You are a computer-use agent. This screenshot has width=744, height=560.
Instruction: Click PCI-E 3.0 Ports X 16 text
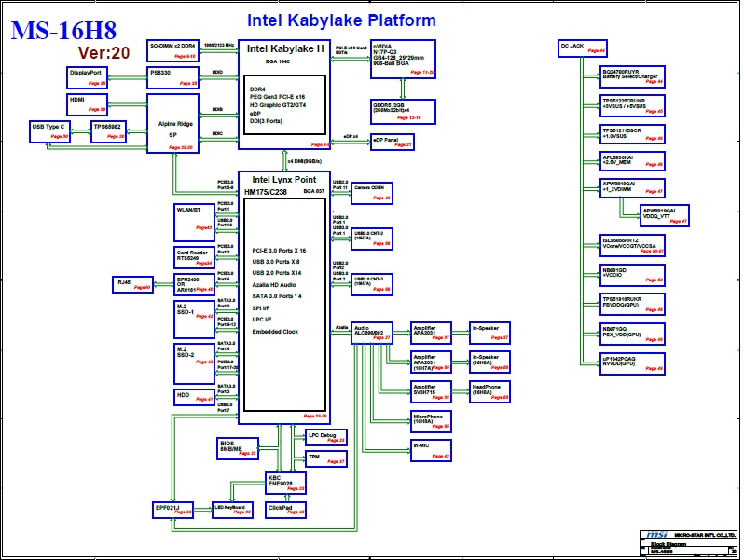click(279, 251)
